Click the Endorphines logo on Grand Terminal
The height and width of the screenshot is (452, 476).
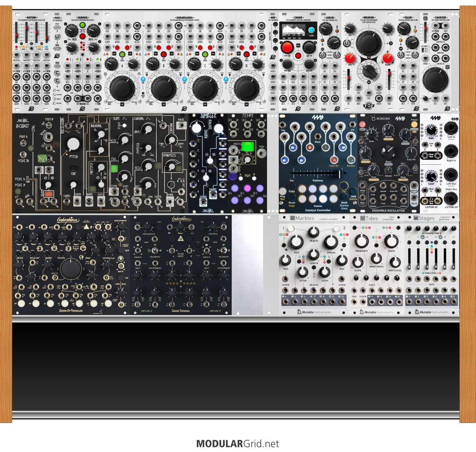tap(180, 219)
